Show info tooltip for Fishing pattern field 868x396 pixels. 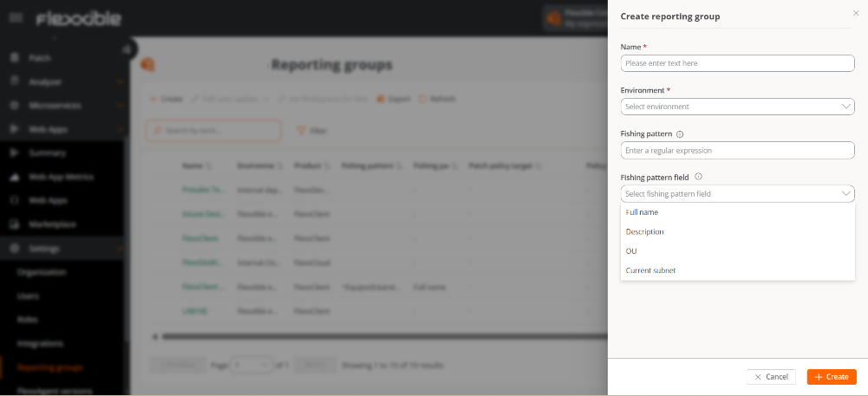pos(698,177)
